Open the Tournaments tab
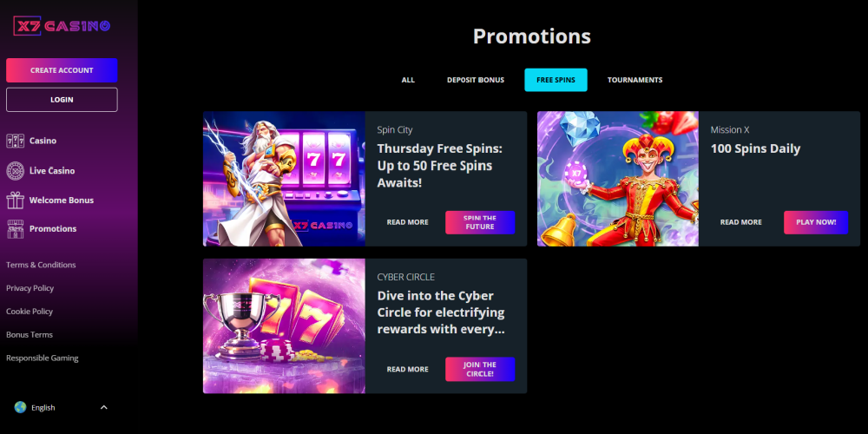The width and height of the screenshot is (868, 434). click(635, 80)
